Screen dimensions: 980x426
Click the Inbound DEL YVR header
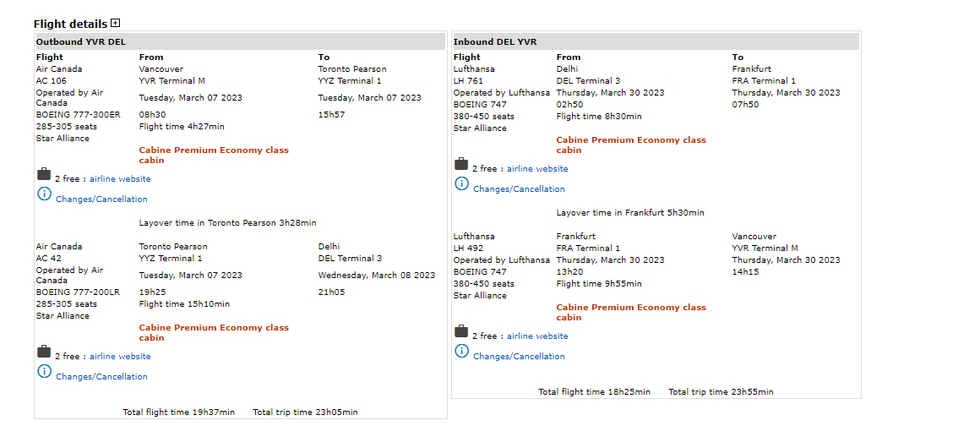point(495,41)
